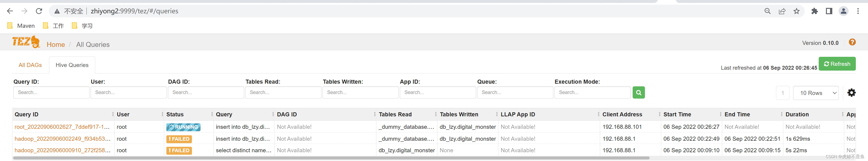Image resolution: width=868 pixels, height=161 pixels.
Task: Click the green search magnifier button
Action: (x=639, y=92)
